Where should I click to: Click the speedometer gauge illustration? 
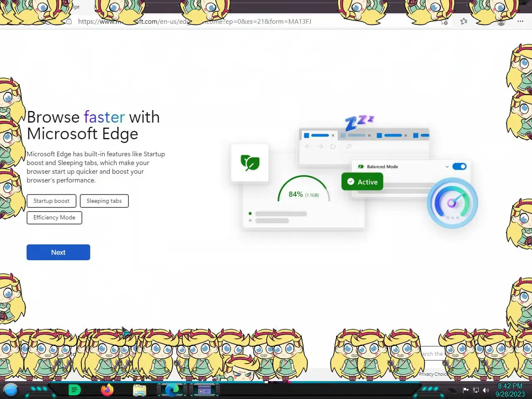click(x=452, y=203)
